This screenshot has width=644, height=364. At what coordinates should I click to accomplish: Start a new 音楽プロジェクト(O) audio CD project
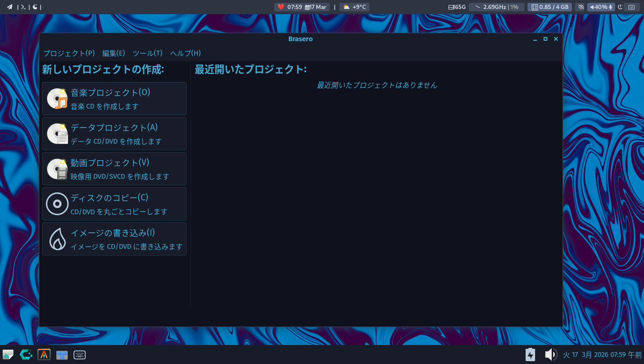114,99
